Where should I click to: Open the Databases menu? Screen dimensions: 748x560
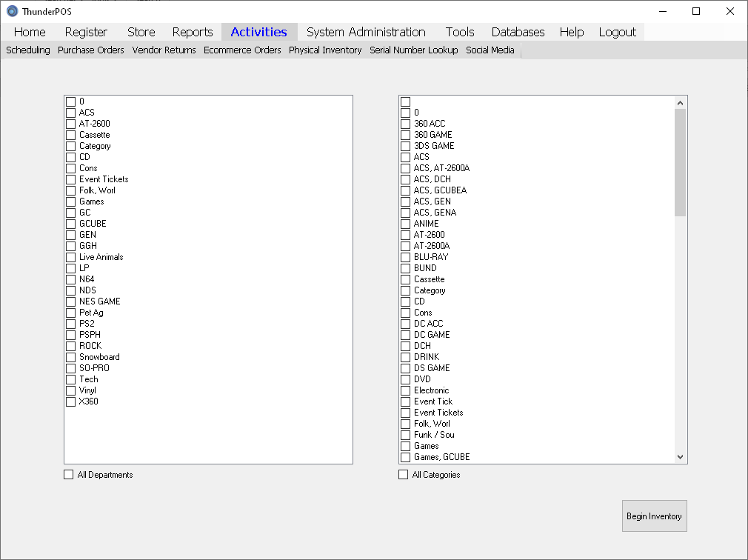click(518, 32)
